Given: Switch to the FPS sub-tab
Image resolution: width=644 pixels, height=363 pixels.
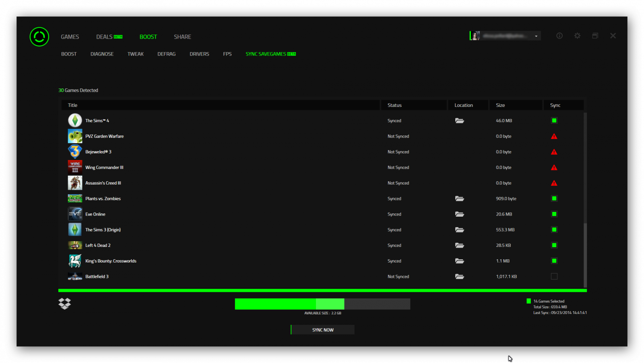Looking at the screenshot, I should 227,54.
